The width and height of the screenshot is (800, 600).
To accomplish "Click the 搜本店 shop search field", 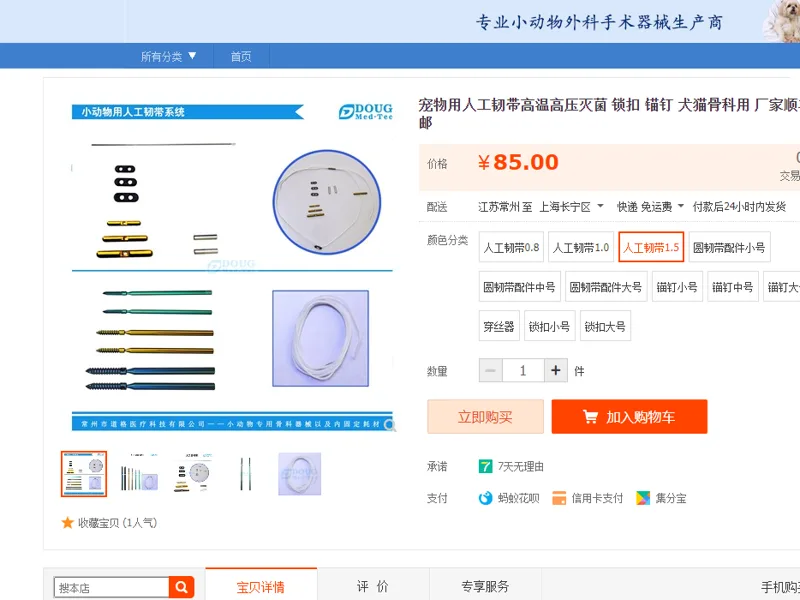I will (111, 588).
